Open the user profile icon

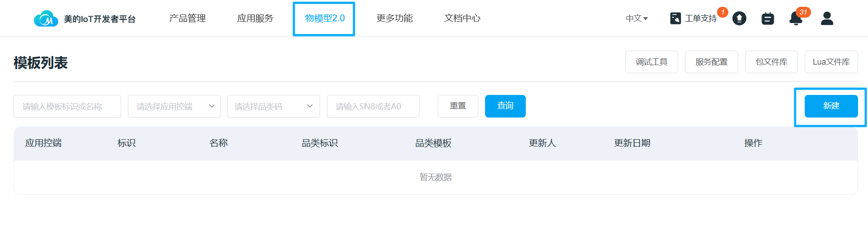point(827,19)
